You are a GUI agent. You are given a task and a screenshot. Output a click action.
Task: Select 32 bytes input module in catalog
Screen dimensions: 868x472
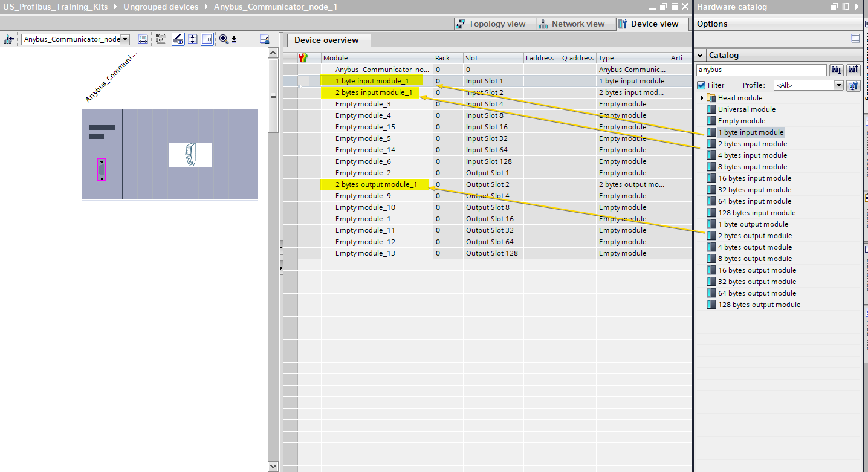pyautogui.click(x=754, y=190)
